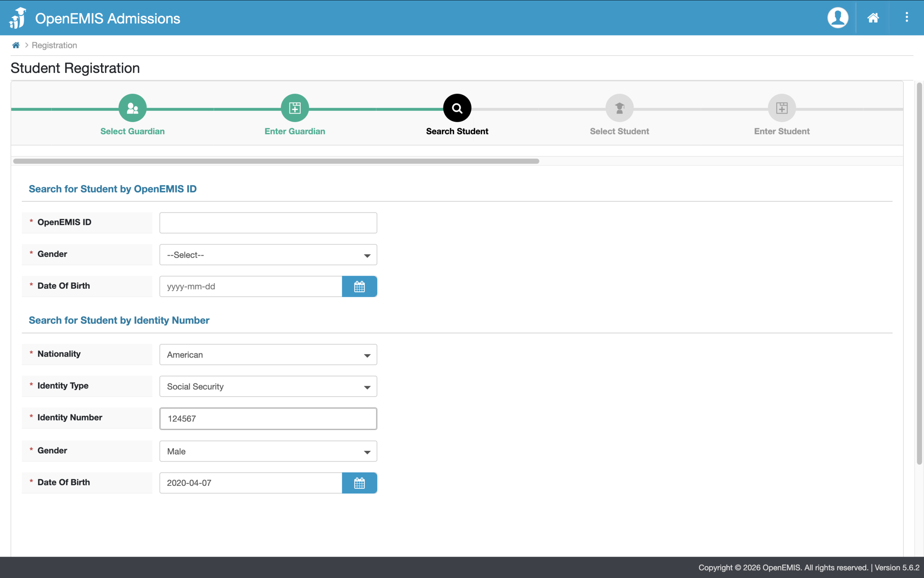Click 'Search for Student by Identity Number' heading

(119, 320)
